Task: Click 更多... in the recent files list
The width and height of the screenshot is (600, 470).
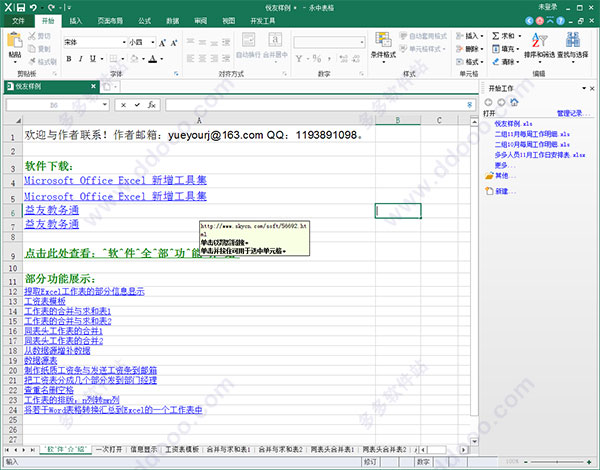Action: (x=505, y=165)
